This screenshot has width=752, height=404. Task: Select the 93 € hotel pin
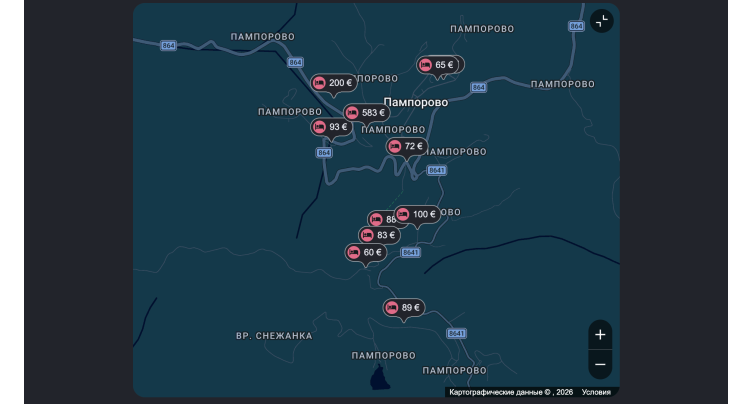[x=331, y=127]
